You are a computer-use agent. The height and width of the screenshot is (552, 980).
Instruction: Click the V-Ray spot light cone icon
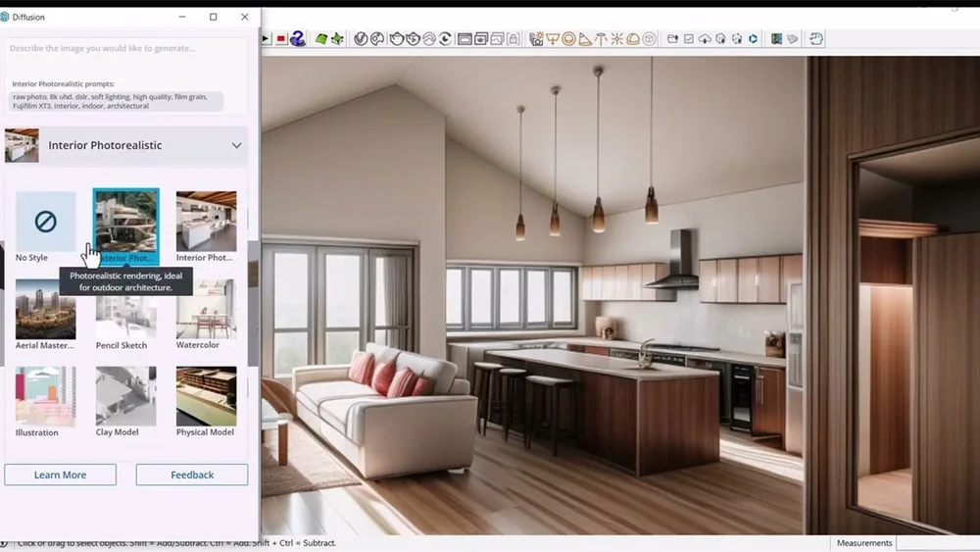point(584,39)
